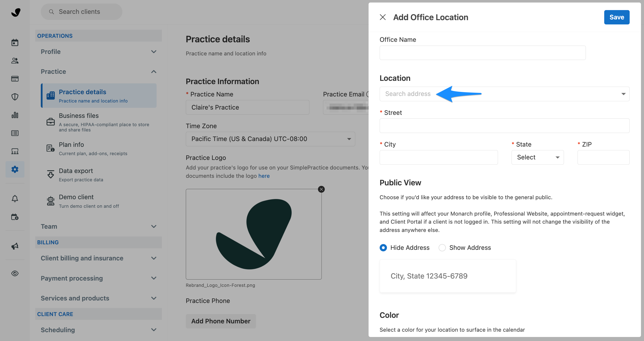Screen dimensions: 644x341
Task: Click the SimplePractice logo icon
Action: 16,12
